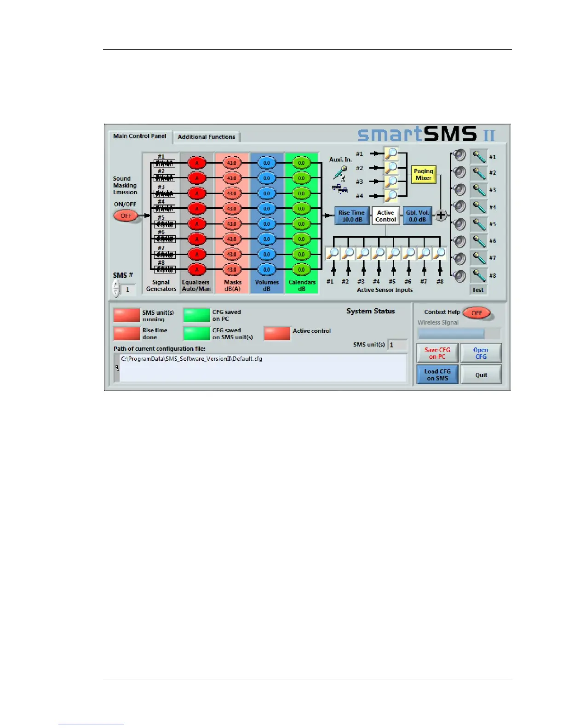
Task: Open the Gbl. Vol. 0.0 dB block
Action: 418,216
